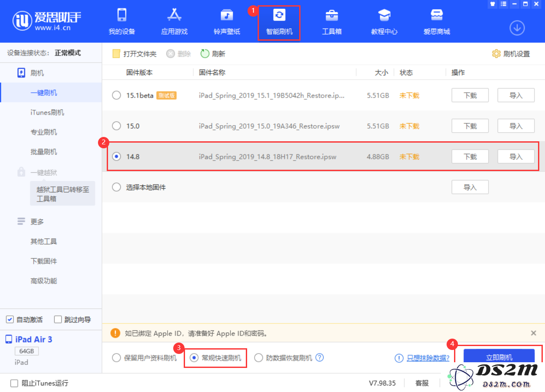Open 爱思商城 (i4 Store) tab

pos(437,22)
